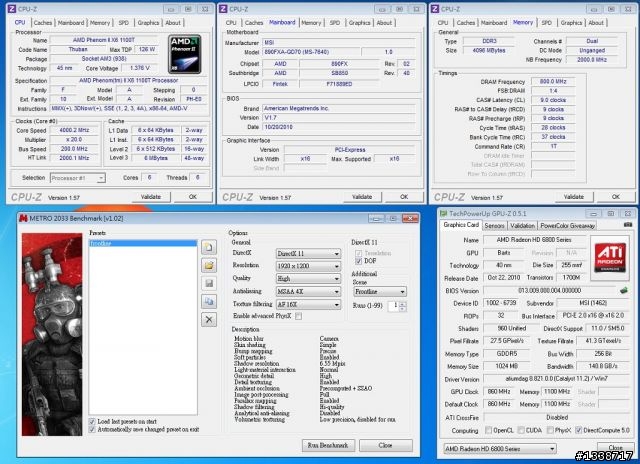Viewport: 640px width, 464px height.
Task: Click the Core Speed 4000.2 MHz value
Action: coord(74,130)
